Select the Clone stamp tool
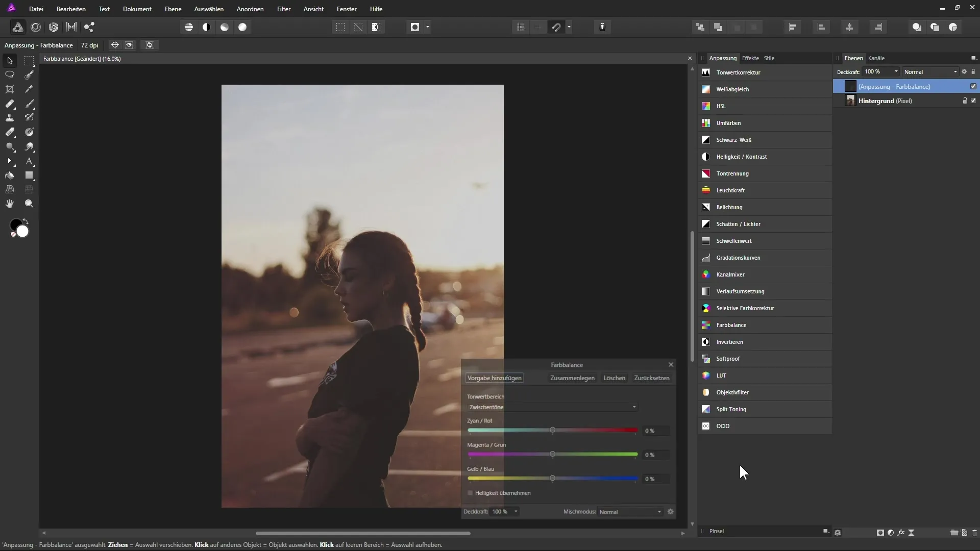The height and width of the screenshot is (551, 980). coord(10,118)
